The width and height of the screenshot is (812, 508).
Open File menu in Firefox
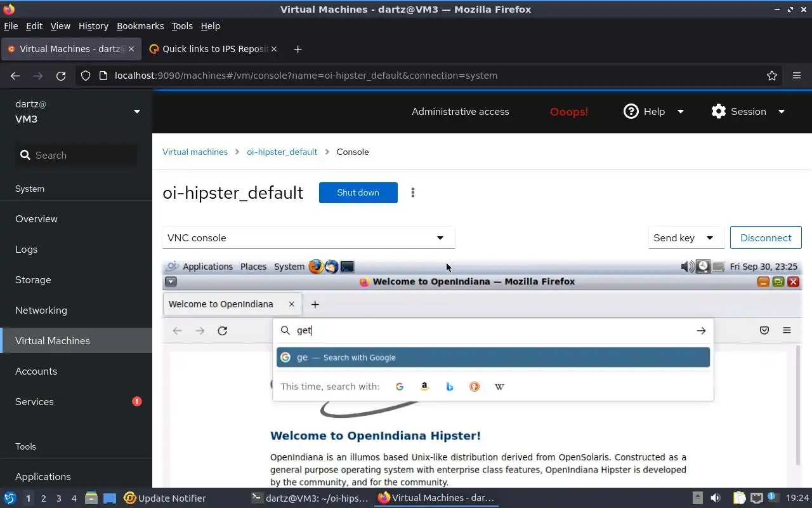11,26
